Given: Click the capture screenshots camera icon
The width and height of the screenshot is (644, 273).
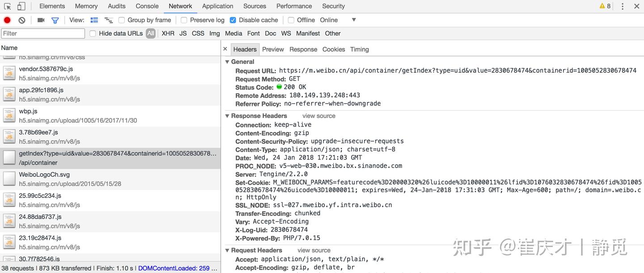Looking at the screenshot, I should [41, 20].
